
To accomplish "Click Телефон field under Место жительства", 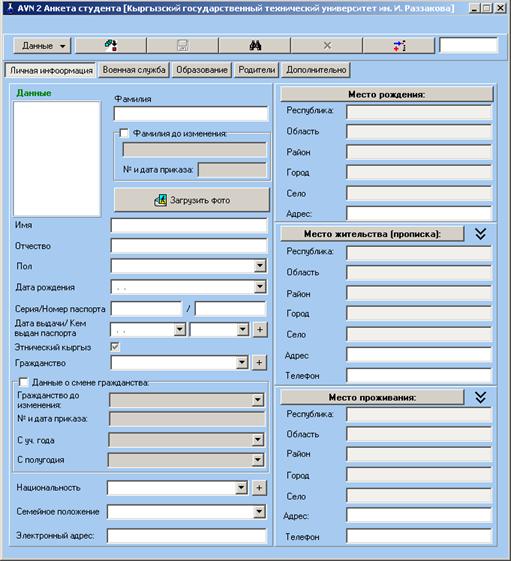I will pos(419,375).
